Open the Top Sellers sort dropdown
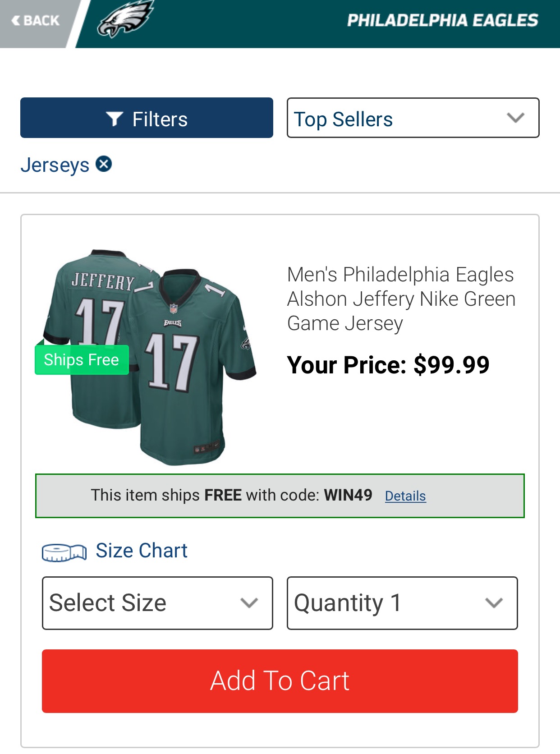This screenshot has width=560, height=754. coord(413,118)
